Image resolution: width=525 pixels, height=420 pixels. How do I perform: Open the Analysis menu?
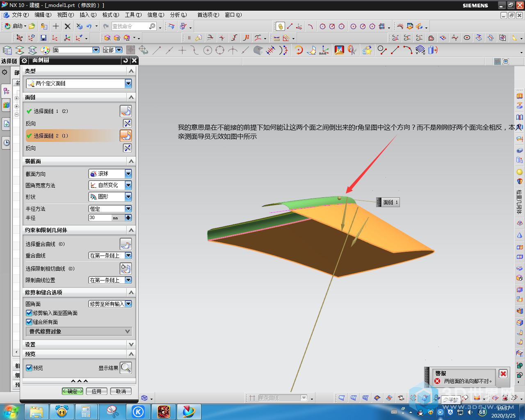[178, 15]
